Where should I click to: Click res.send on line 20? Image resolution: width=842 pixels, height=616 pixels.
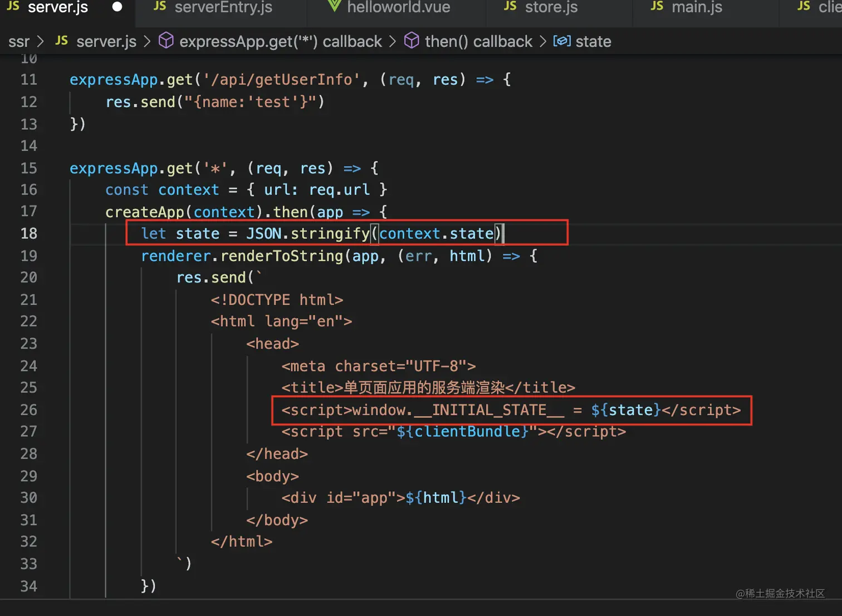pos(211,277)
